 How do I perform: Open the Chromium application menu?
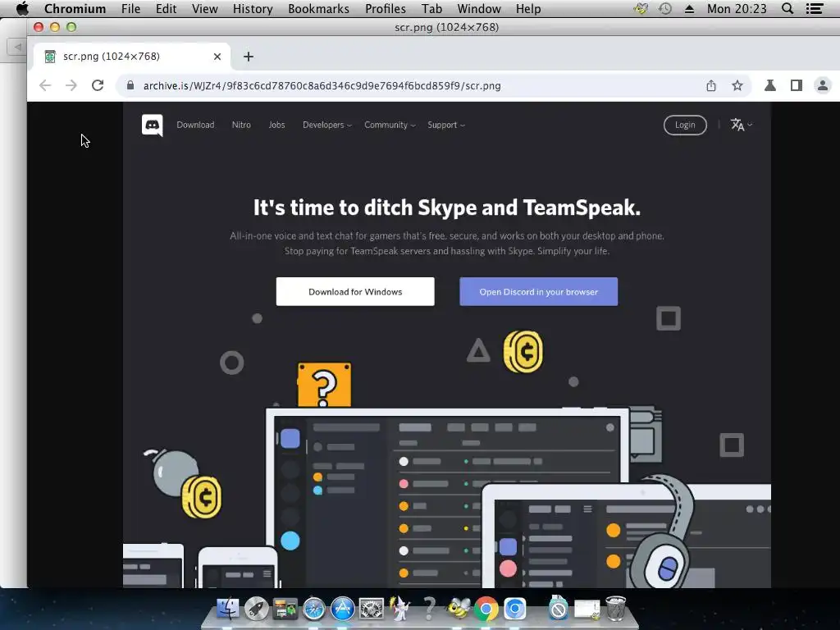point(75,9)
